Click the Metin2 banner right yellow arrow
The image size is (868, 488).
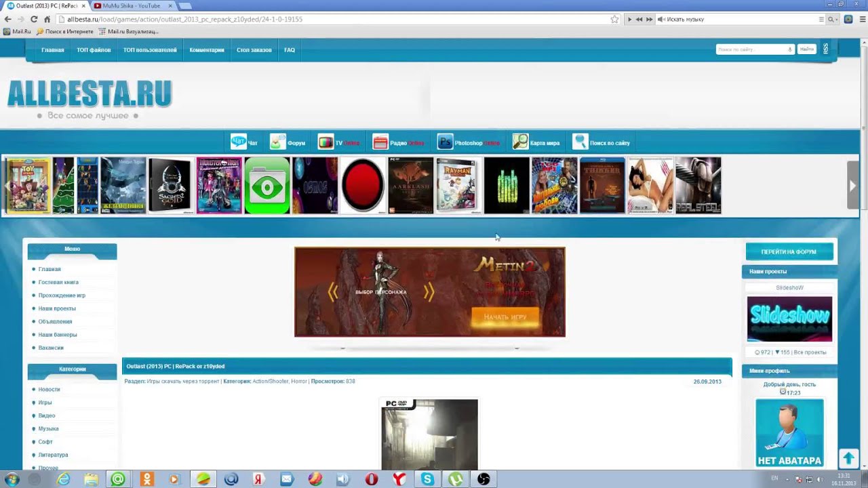429,292
